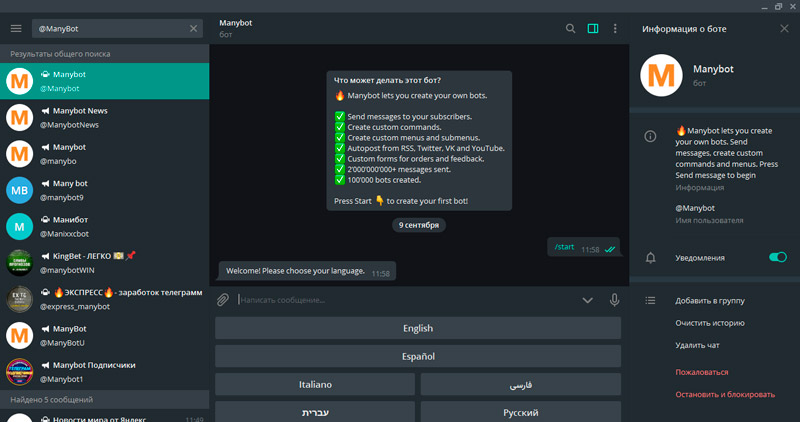The height and width of the screenshot is (422, 800).
Task: Open the hamburger main menu
Action: click(15, 29)
